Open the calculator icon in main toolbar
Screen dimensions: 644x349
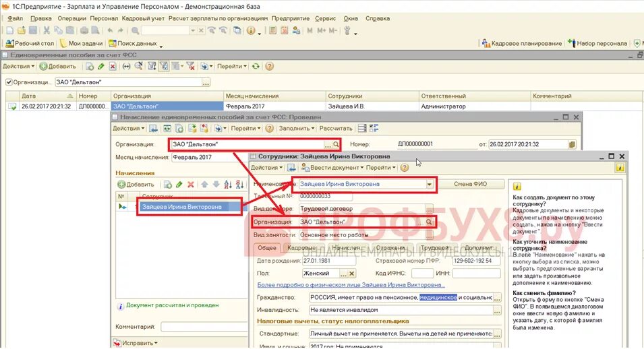[x=272, y=30]
